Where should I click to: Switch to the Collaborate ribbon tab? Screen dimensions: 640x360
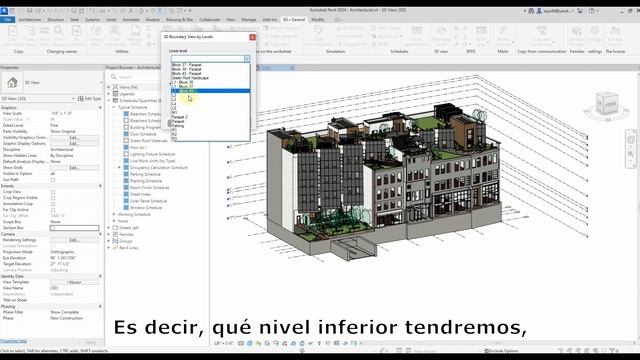209,20
